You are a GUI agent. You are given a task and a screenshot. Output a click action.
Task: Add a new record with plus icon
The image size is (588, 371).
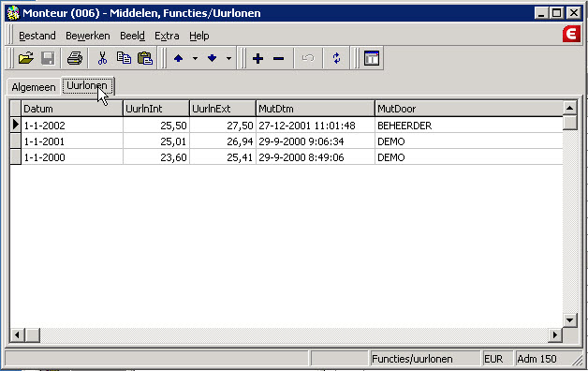point(257,58)
